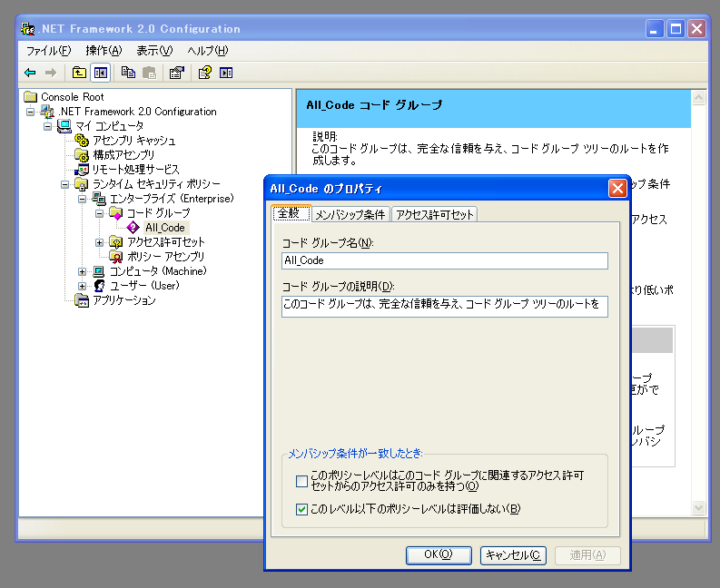Select the アプリケーション tree icon
Image resolution: width=720 pixels, height=588 pixels.
pyautogui.click(x=82, y=300)
